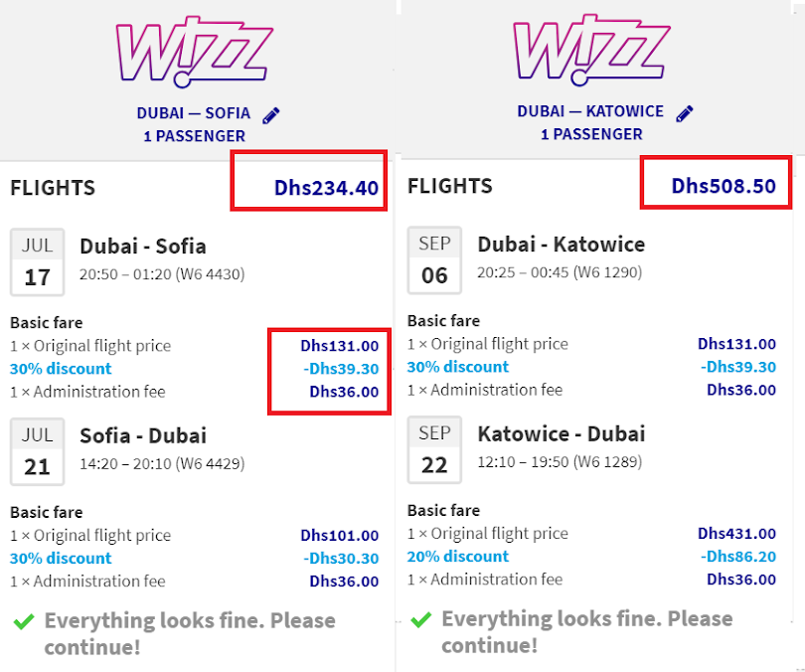
Task: Select the JUL 17 date badge
Action: (x=37, y=262)
